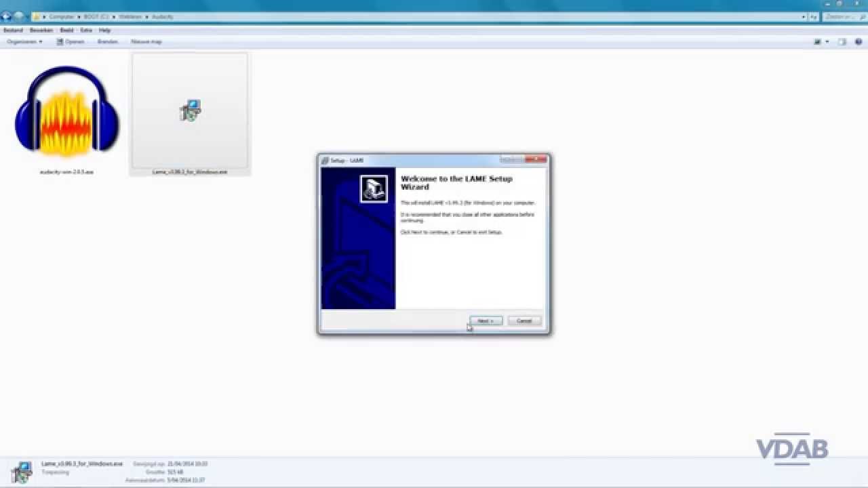Click the Lame installer icon in details pane
Screen dimensions: 868x488
coord(21,472)
